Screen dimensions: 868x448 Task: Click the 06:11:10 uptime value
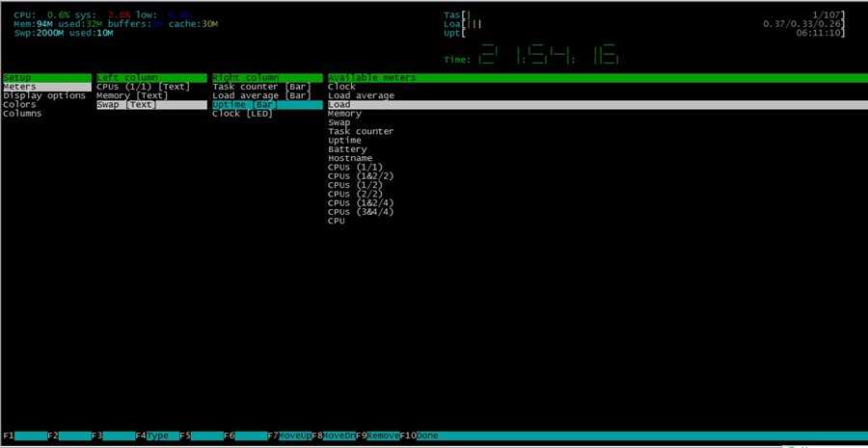point(819,33)
